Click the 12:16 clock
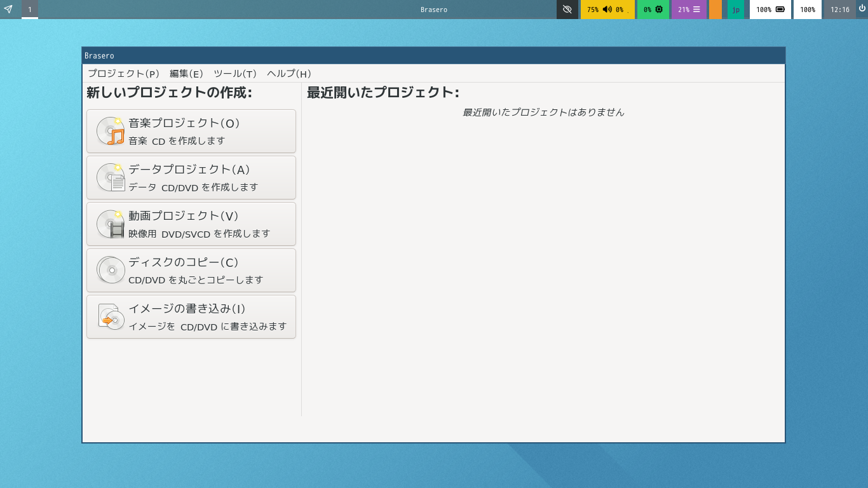Screen dimensions: 868x488 point(840,10)
